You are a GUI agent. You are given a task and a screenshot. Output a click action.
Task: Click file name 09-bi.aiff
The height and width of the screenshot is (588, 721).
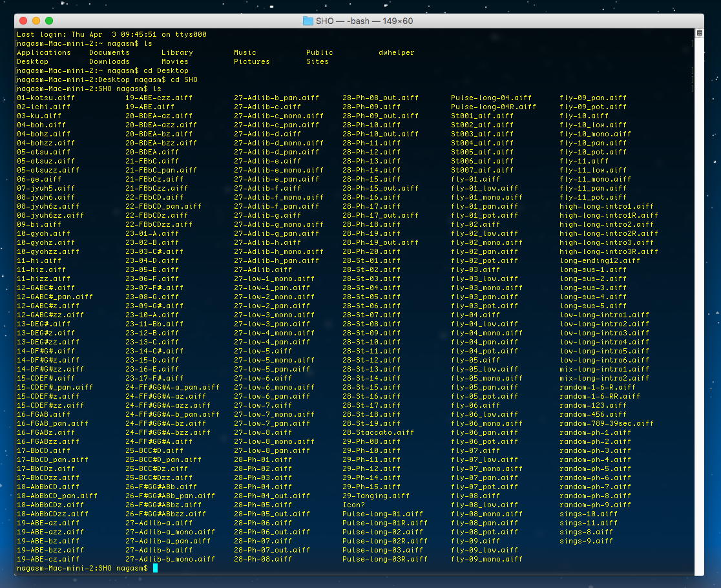pos(39,224)
